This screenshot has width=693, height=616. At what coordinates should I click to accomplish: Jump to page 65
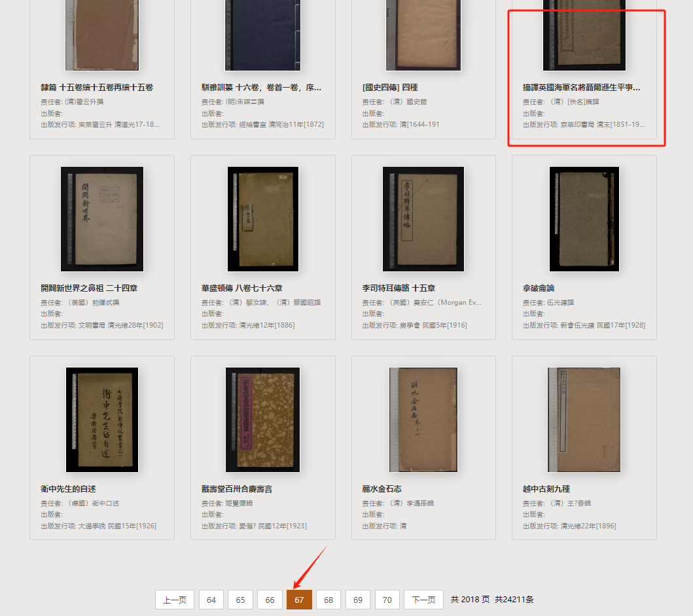pyautogui.click(x=240, y=600)
